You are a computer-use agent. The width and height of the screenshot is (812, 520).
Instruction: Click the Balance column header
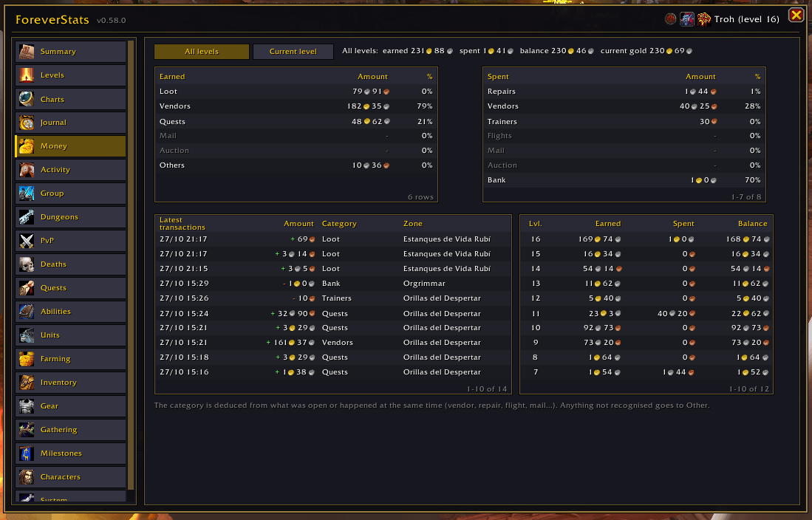[x=752, y=224]
